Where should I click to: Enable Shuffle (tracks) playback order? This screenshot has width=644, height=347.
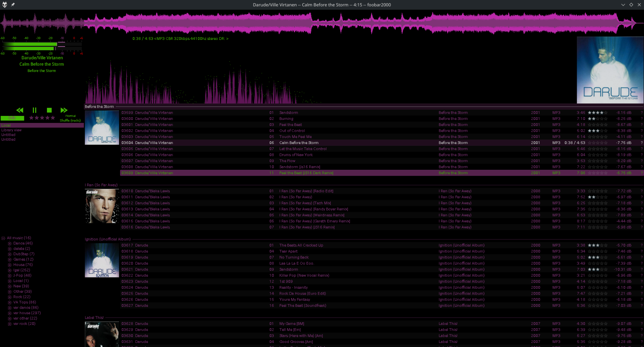click(x=70, y=120)
